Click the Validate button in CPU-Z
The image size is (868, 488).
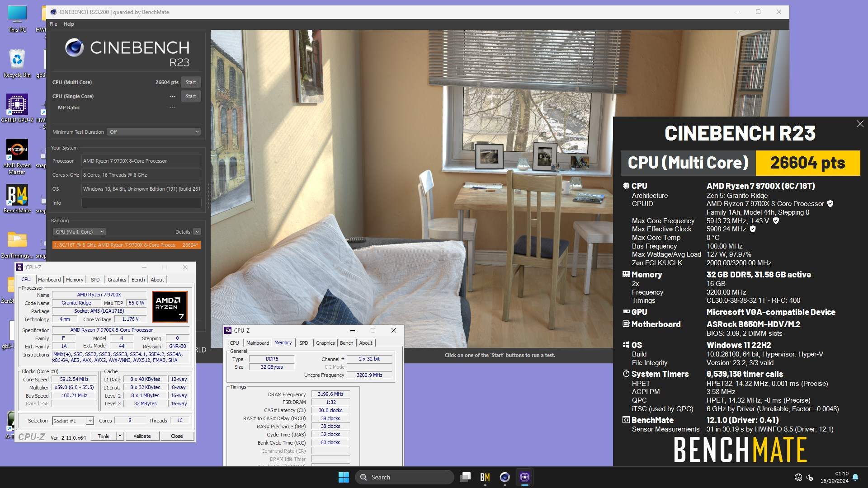click(142, 436)
